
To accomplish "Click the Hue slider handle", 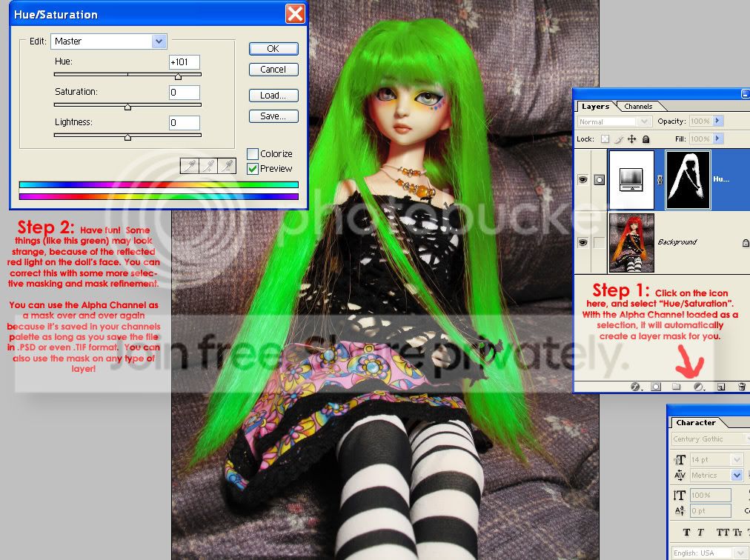I will 179,76.
